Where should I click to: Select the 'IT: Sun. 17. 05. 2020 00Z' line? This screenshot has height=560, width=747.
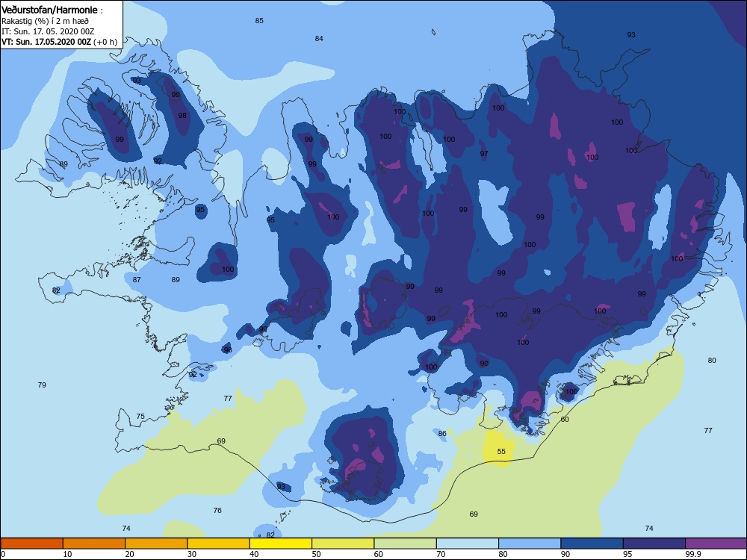pyautogui.click(x=48, y=31)
